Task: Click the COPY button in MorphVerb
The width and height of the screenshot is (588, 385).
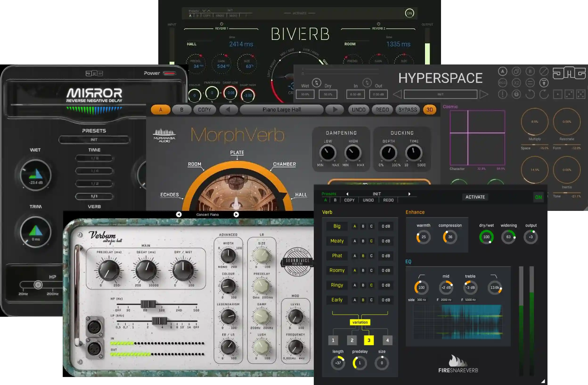Action: (204, 110)
